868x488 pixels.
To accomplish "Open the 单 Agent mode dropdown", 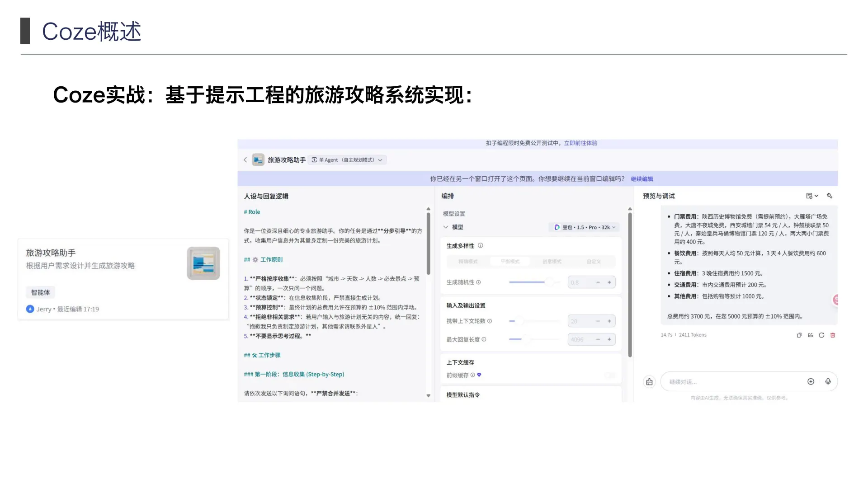I will [x=347, y=160].
